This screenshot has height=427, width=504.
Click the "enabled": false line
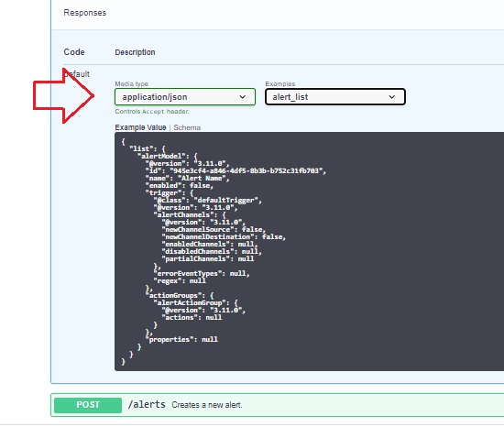180,185
